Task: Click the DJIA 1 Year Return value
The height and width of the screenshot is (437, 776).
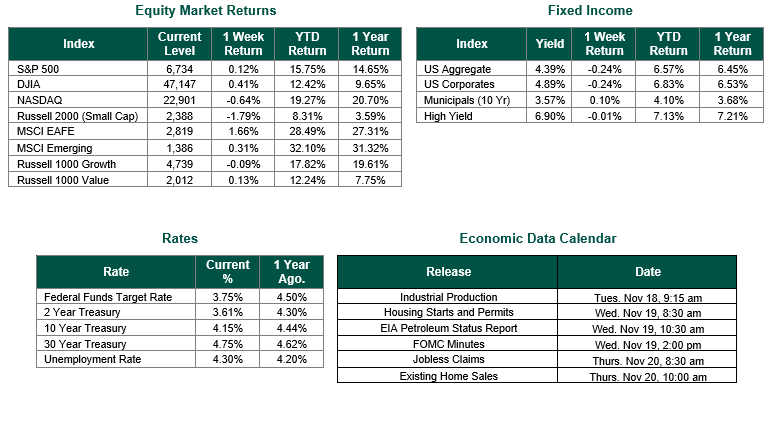Action: coord(370,84)
